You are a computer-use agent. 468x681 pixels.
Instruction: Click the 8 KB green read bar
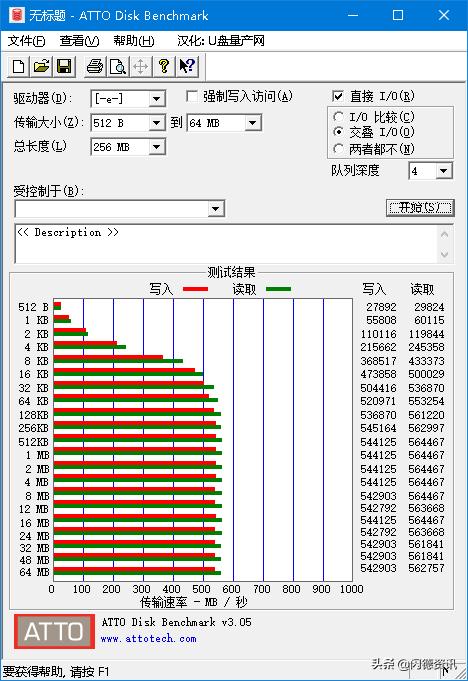[x=118, y=361]
